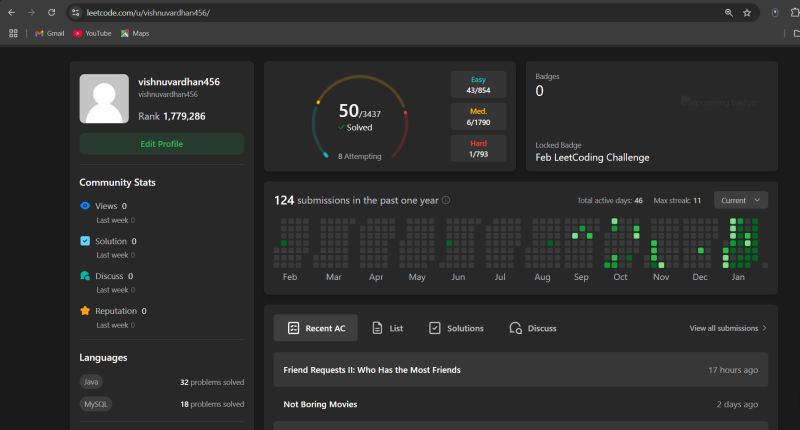This screenshot has width=800, height=430.
Task: Click the Java language tag
Action: 91,382
